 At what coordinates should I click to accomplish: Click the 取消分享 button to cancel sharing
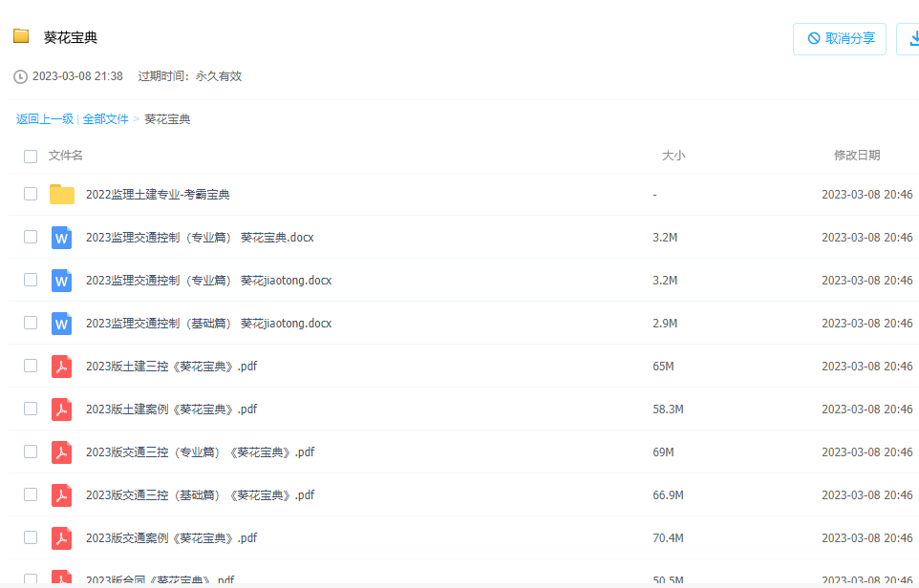[839, 38]
